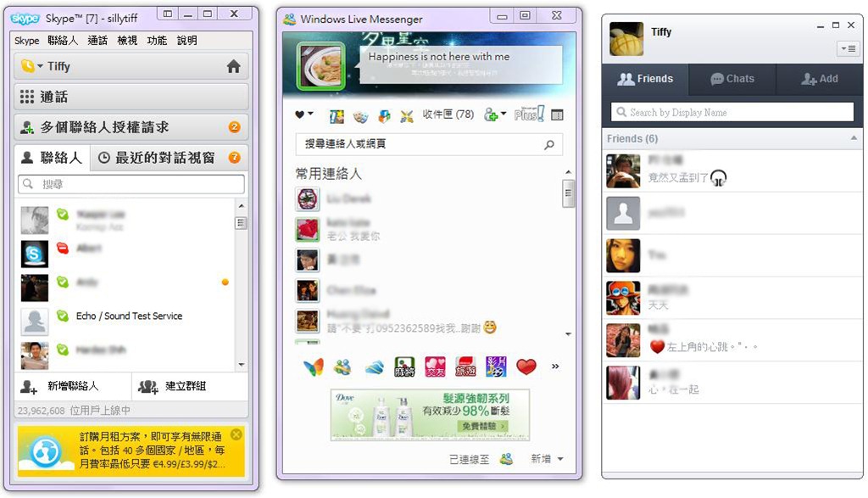Viewport: 868px width, 498px height.
Task: Click the noodle profile picture in Messenger
Action: (x=320, y=66)
